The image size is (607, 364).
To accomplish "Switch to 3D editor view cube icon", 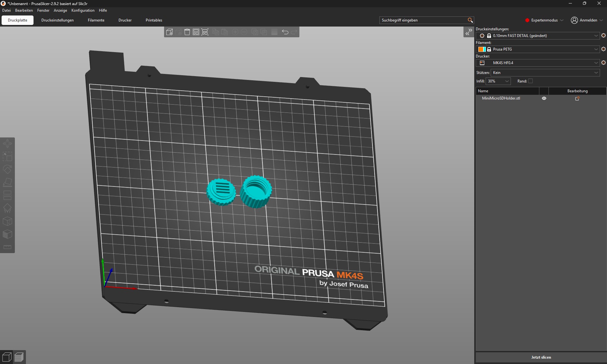I will point(7,357).
